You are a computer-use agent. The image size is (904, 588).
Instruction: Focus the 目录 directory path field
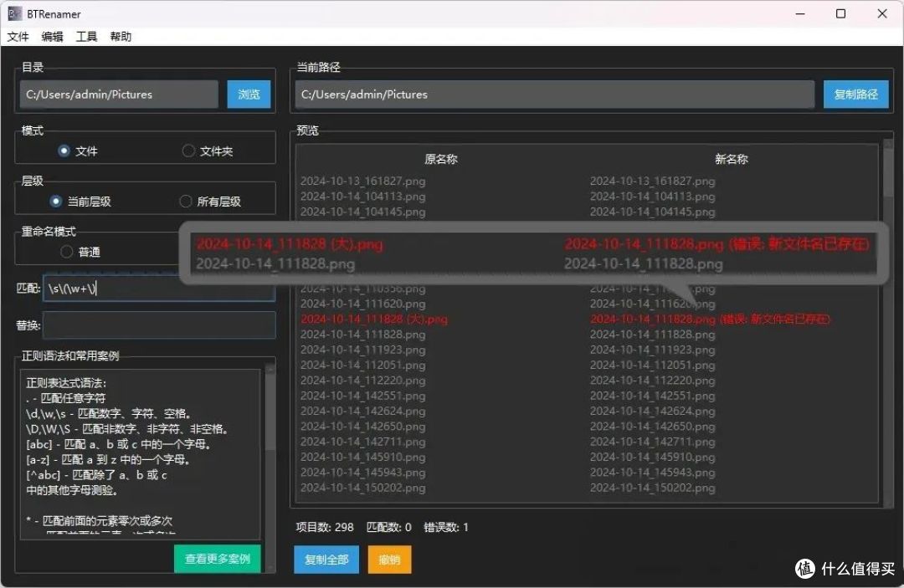119,95
